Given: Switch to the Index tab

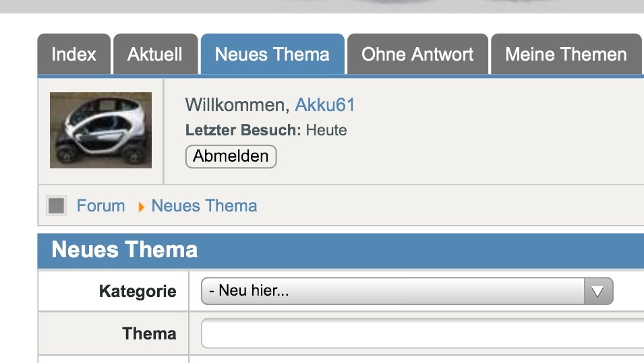Looking at the screenshot, I should pyautogui.click(x=74, y=55).
